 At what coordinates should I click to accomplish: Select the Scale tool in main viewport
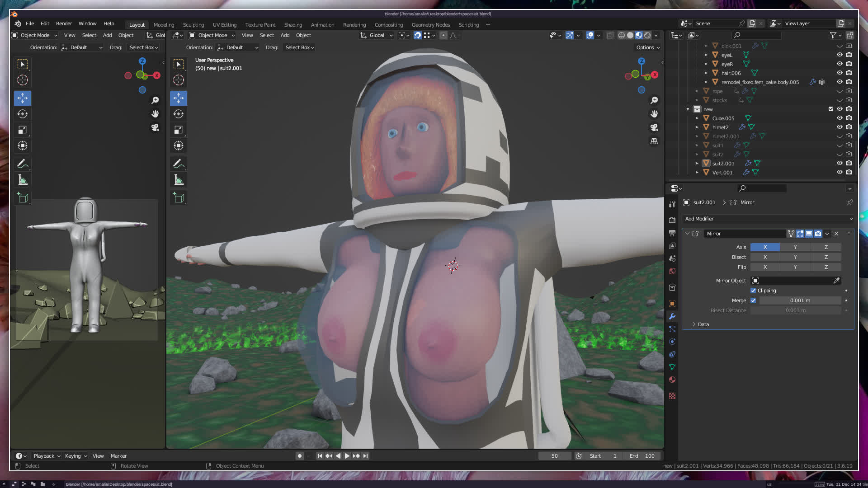click(179, 130)
